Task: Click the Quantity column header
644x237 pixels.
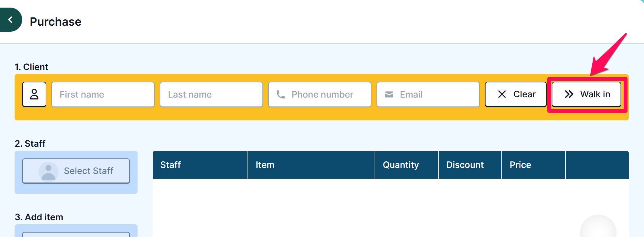Action: [x=407, y=165]
